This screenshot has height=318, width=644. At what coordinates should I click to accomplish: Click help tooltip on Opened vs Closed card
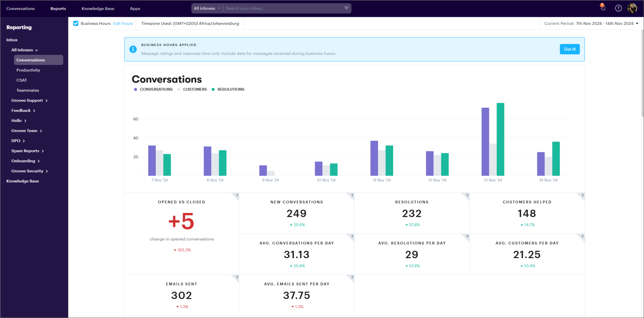[x=237, y=195]
